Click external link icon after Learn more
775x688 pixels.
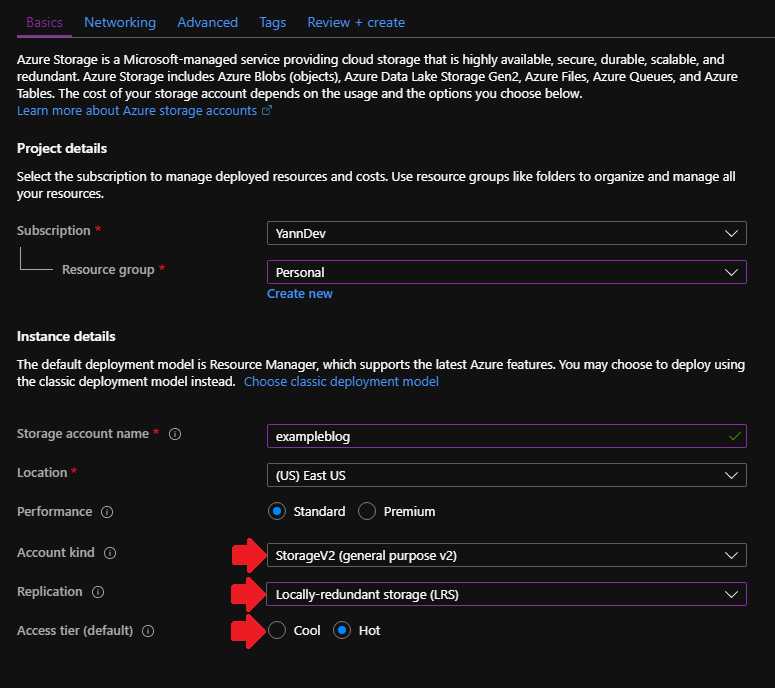[x=267, y=111]
